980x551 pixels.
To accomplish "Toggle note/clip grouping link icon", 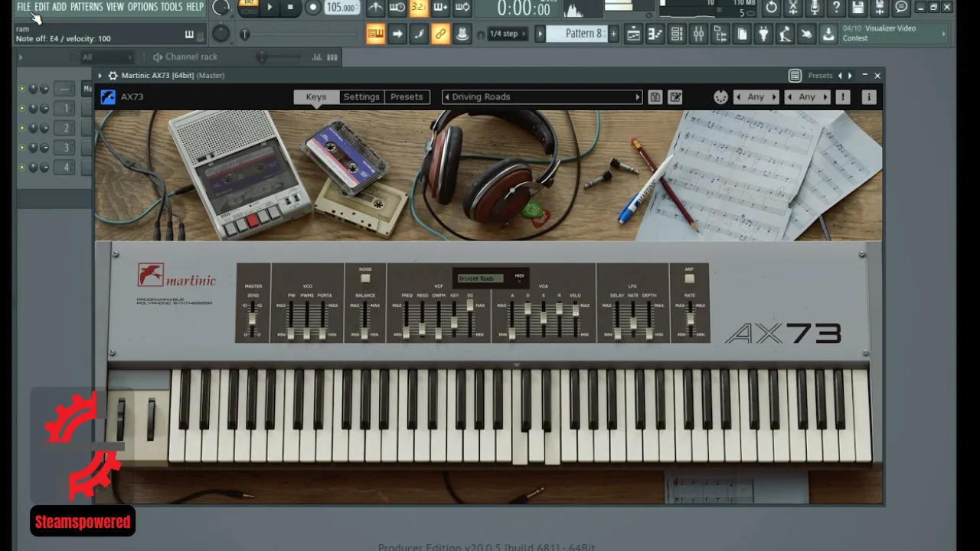I will click(x=440, y=34).
